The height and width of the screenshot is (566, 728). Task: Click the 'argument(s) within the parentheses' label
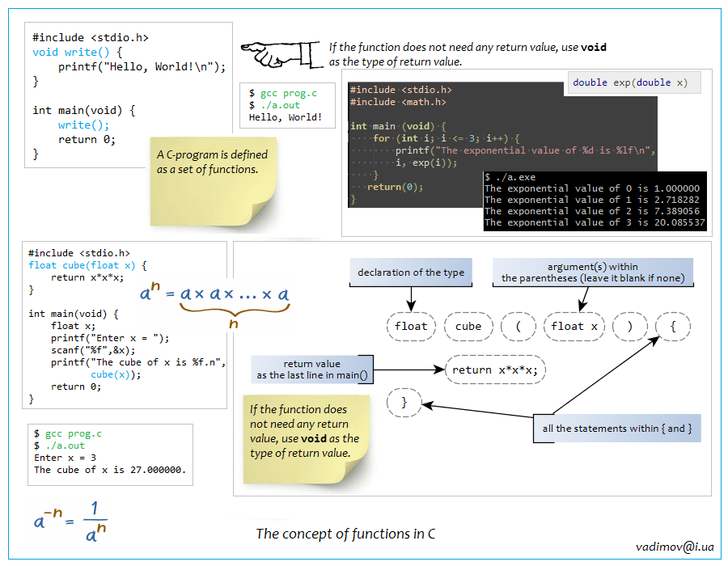click(x=593, y=272)
